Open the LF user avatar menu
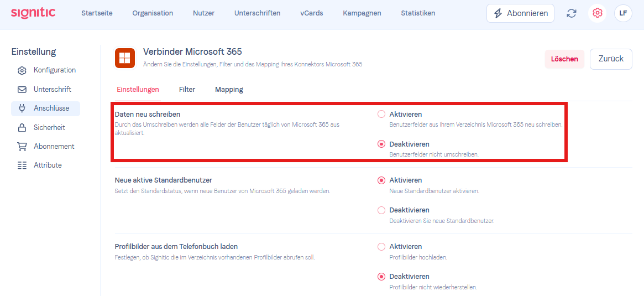This screenshot has height=296, width=644. [623, 13]
